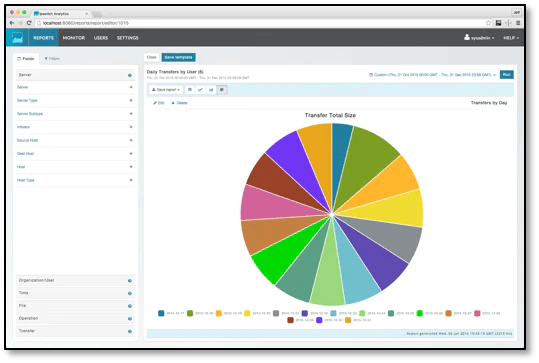539x363 pixels.
Task: Click the Server Subtype field link
Action: pyautogui.click(x=30, y=114)
